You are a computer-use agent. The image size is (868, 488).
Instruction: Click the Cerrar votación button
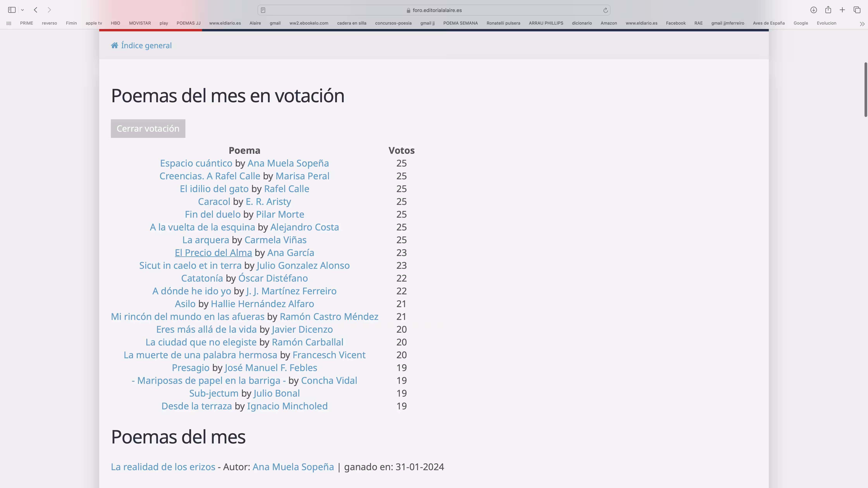[148, 129]
